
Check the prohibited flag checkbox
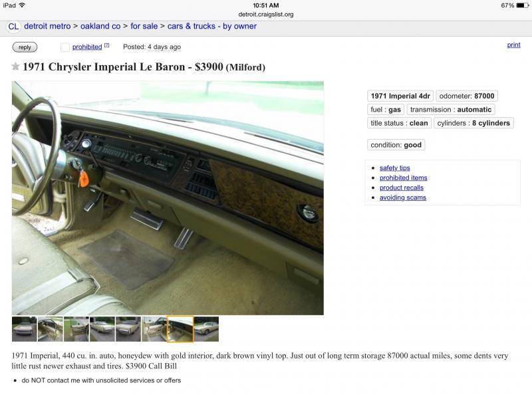coord(65,47)
